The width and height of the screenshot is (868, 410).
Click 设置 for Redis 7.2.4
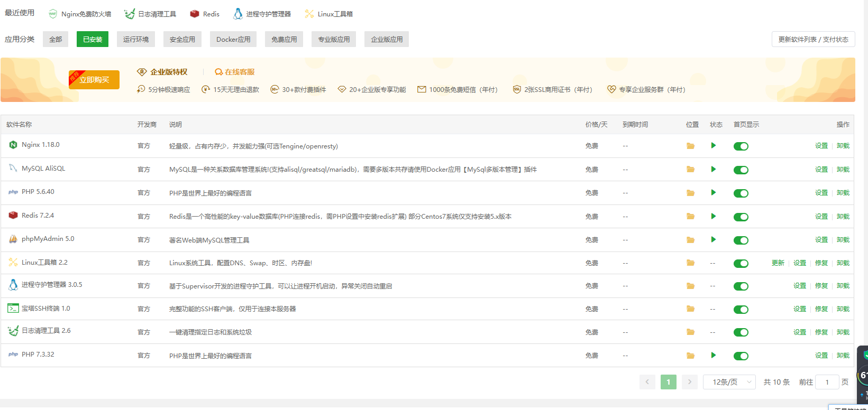pyautogui.click(x=821, y=217)
